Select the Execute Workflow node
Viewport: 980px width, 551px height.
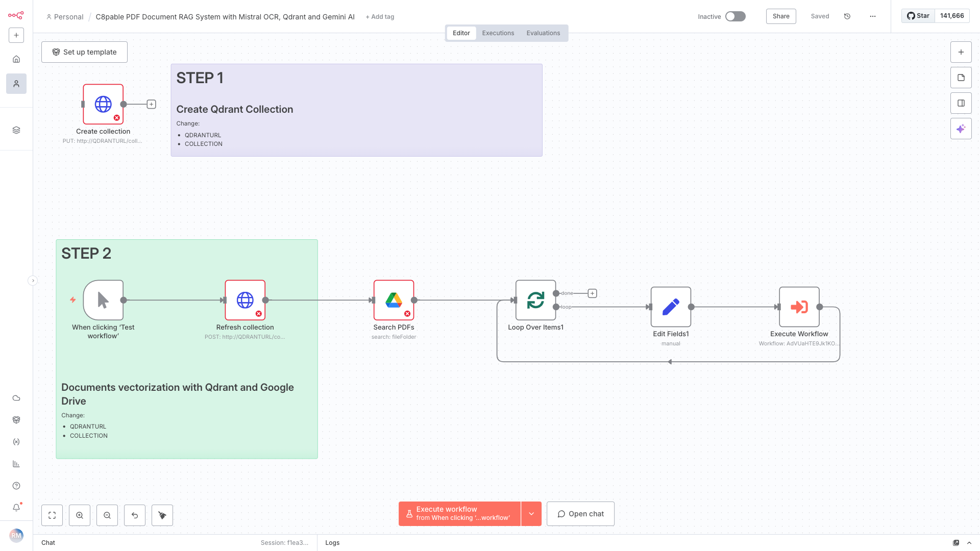799,307
